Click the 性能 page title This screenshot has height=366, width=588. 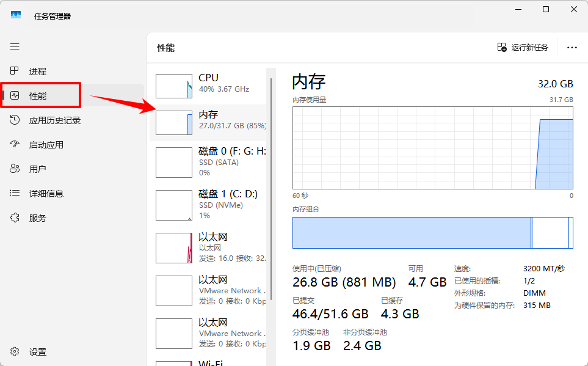[x=165, y=48]
